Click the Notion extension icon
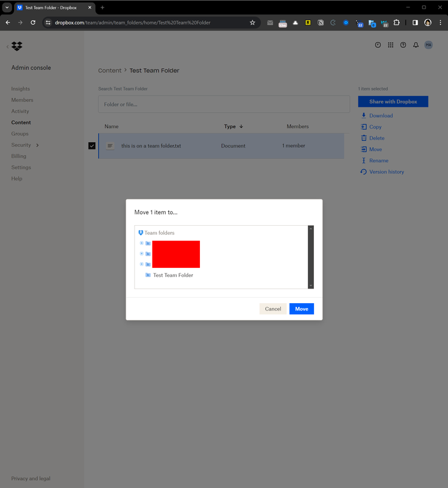The image size is (448, 488). pyautogui.click(x=321, y=23)
